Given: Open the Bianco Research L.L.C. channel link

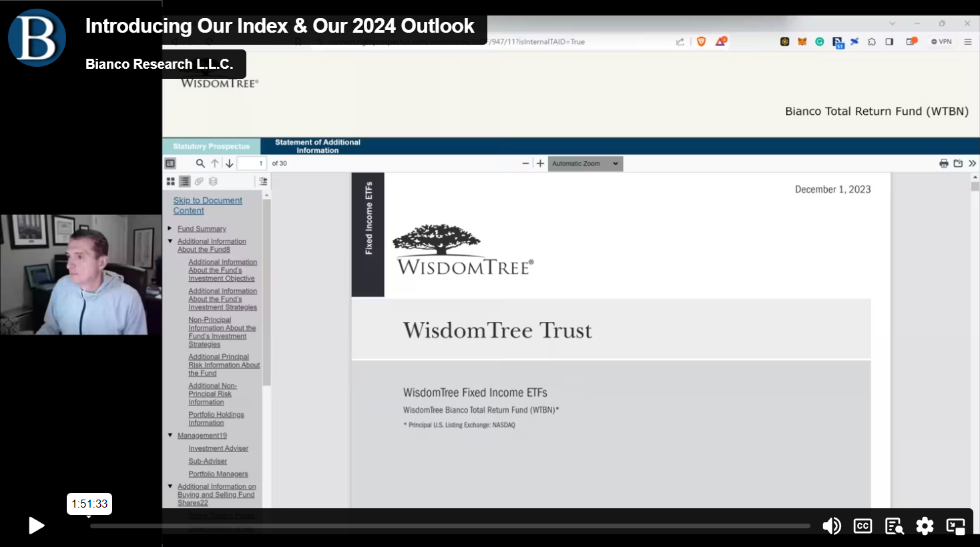Looking at the screenshot, I should (159, 64).
